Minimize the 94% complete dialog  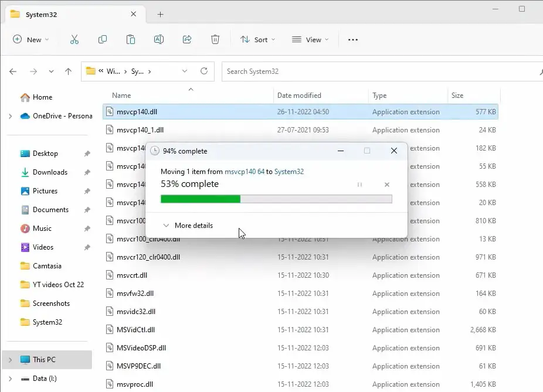point(341,151)
